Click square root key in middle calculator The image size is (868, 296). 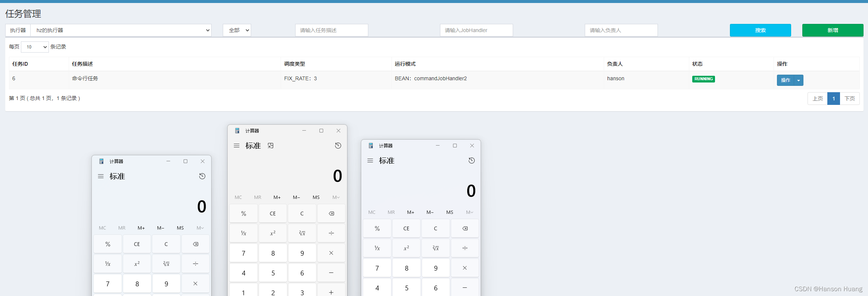click(302, 233)
